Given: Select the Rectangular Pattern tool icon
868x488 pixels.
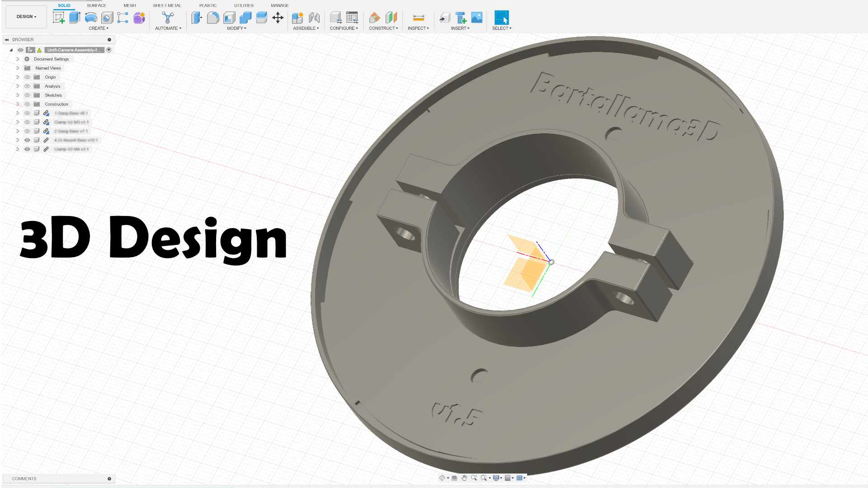Looking at the screenshot, I should [123, 18].
